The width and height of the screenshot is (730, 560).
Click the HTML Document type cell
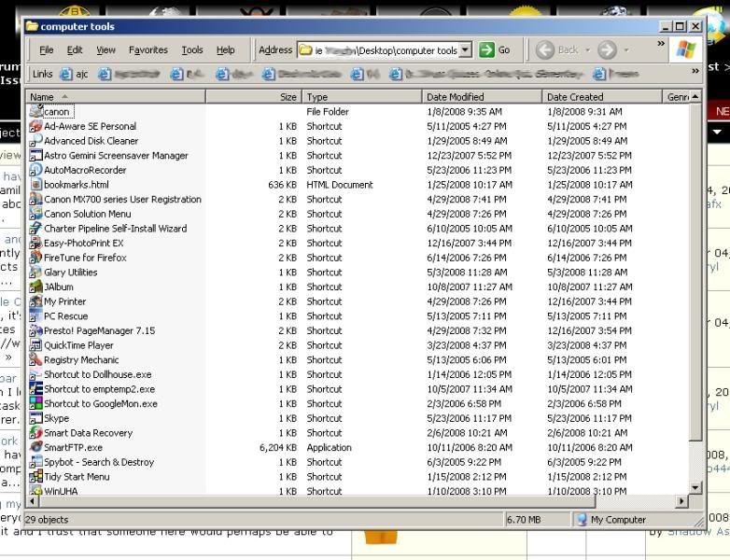340,185
